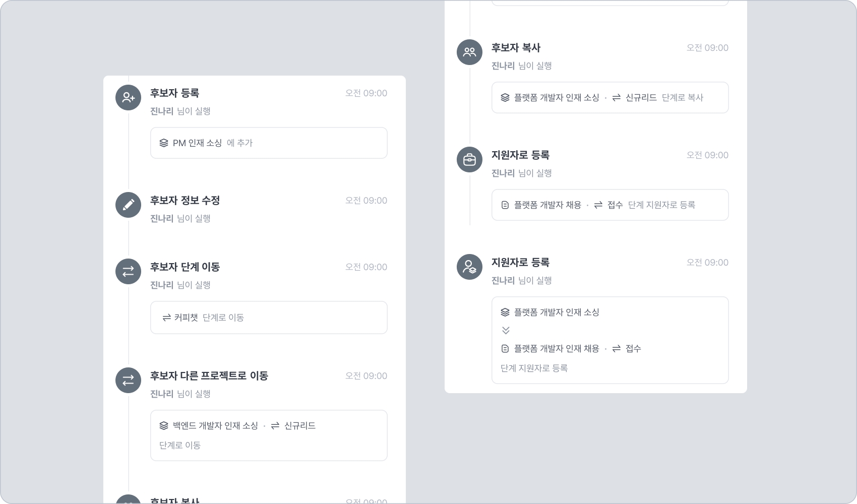Click the double-chevron down arrow under 플랫폼 개발자 인재 소싱
The width and height of the screenshot is (857, 504).
(x=506, y=331)
